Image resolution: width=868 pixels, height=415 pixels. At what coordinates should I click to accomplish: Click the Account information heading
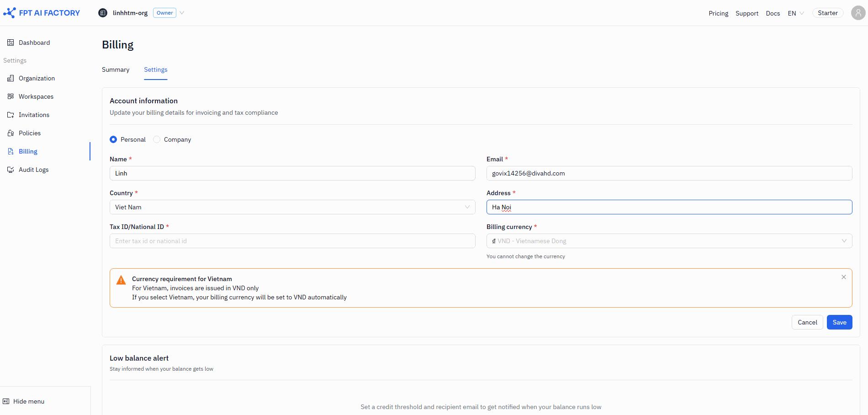click(143, 101)
